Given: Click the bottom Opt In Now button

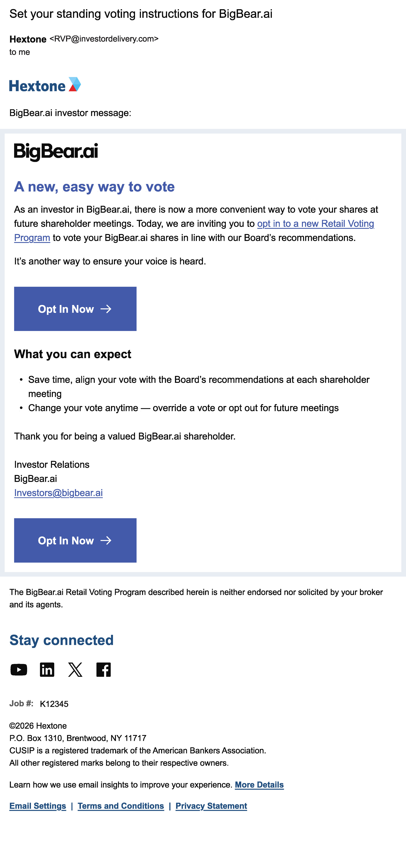Looking at the screenshot, I should pyautogui.click(x=75, y=540).
